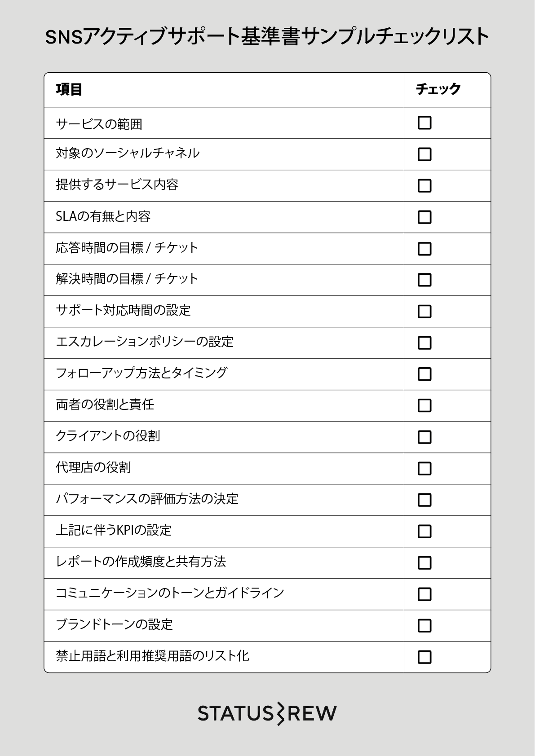Click the checklist title heading
The image size is (535, 756).
[x=267, y=37]
